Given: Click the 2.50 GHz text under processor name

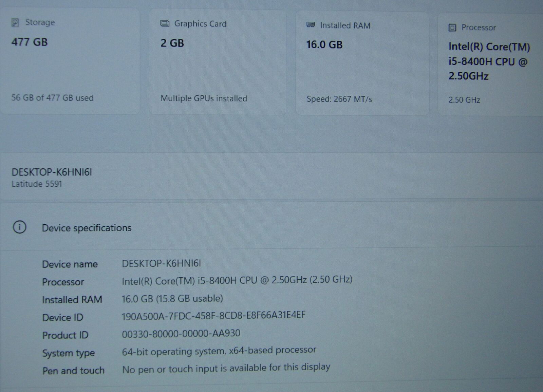Looking at the screenshot, I should pyautogui.click(x=464, y=100).
